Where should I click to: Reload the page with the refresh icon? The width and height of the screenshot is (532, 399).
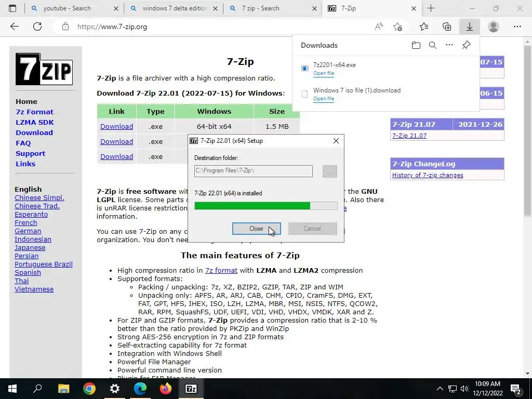(x=37, y=26)
